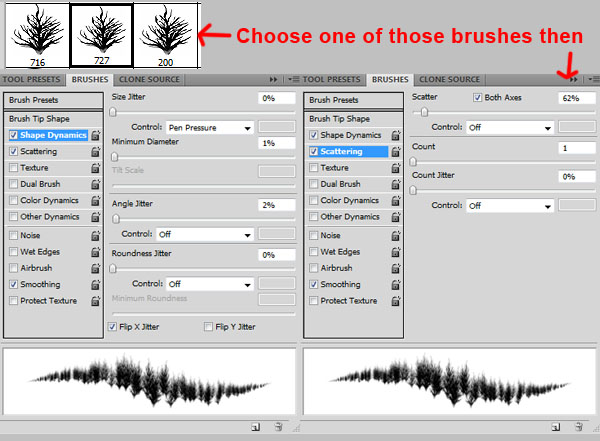Toggle Shape Dynamics checkbox in left panel
Viewport: 600px width, 441px height.
click(13, 135)
